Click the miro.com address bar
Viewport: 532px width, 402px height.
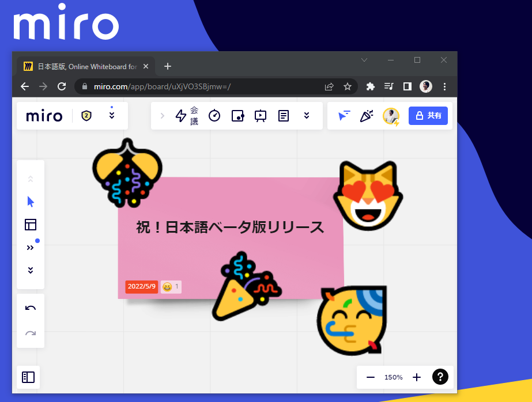tap(216, 86)
